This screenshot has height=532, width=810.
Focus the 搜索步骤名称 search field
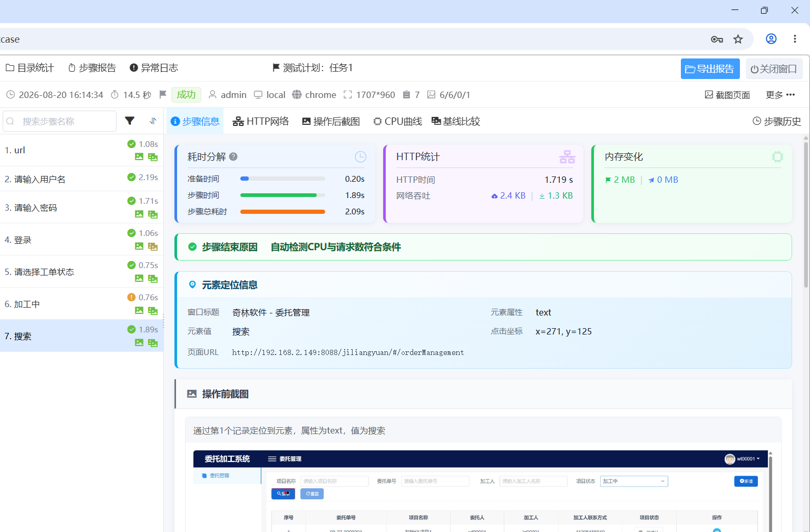[60, 121]
